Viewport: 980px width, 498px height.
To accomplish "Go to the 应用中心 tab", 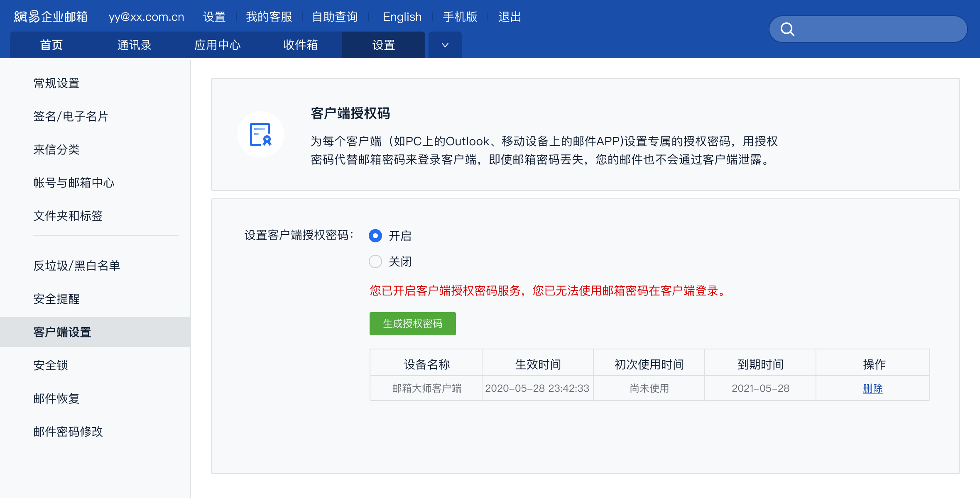I will coord(218,45).
